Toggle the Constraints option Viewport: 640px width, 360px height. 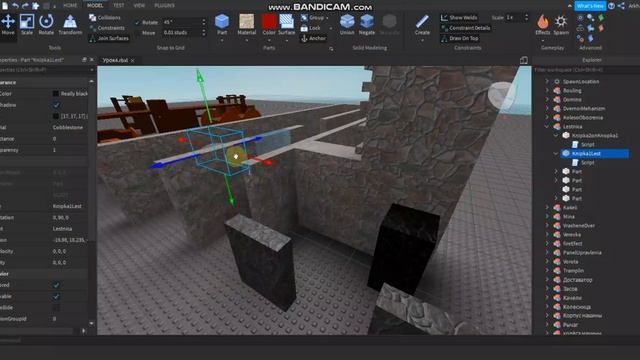pos(107,28)
